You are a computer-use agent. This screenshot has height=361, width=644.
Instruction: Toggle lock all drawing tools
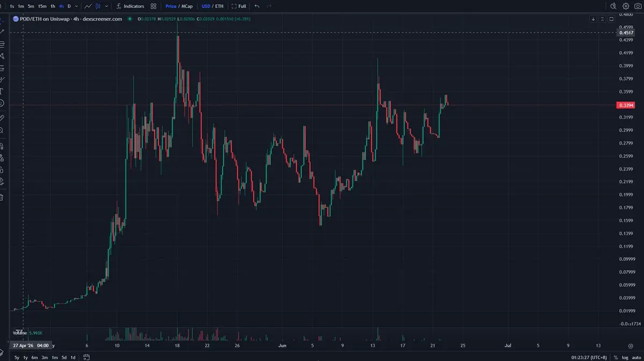tap(2, 170)
